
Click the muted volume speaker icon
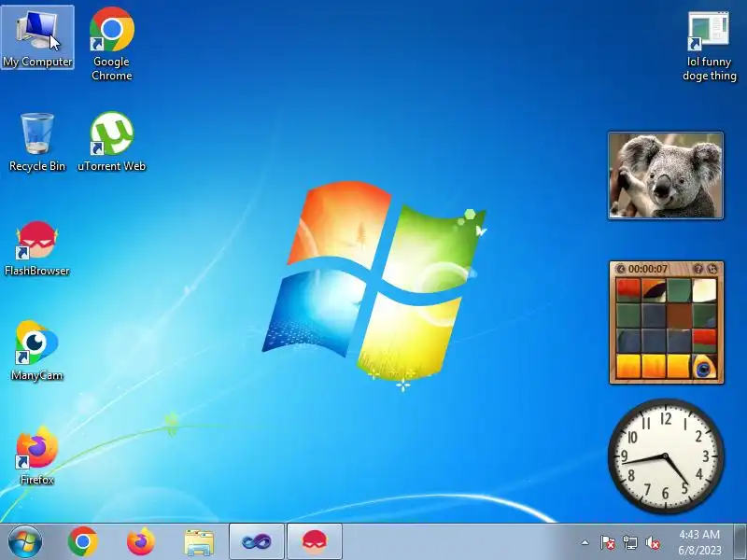653,542
